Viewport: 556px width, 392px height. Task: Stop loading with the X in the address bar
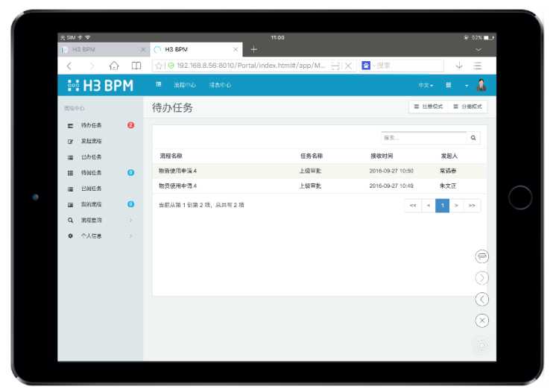349,66
